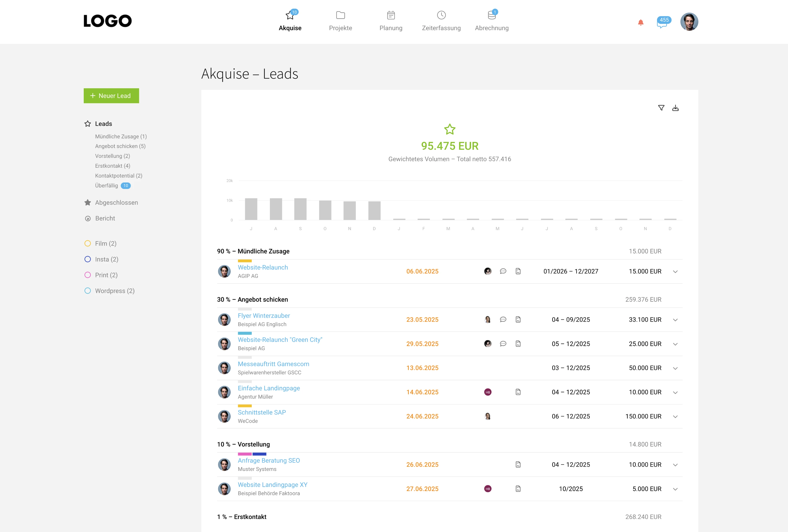Open the Zeiterfassung tab
Viewport: 788px width, 532px height.
coord(441,21)
